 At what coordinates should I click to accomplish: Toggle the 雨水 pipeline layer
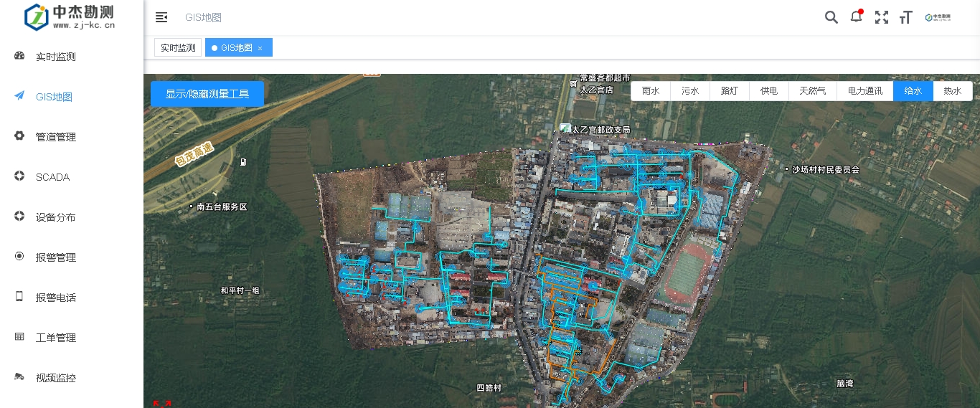651,91
